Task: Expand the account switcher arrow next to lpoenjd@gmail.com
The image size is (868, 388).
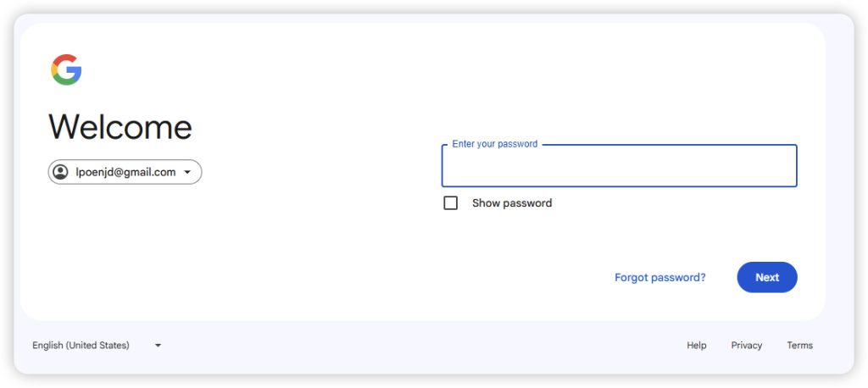Action: (x=187, y=172)
